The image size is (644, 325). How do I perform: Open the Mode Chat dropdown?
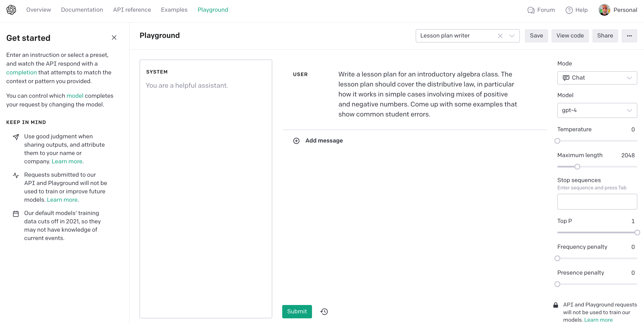(x=597, y=78)
